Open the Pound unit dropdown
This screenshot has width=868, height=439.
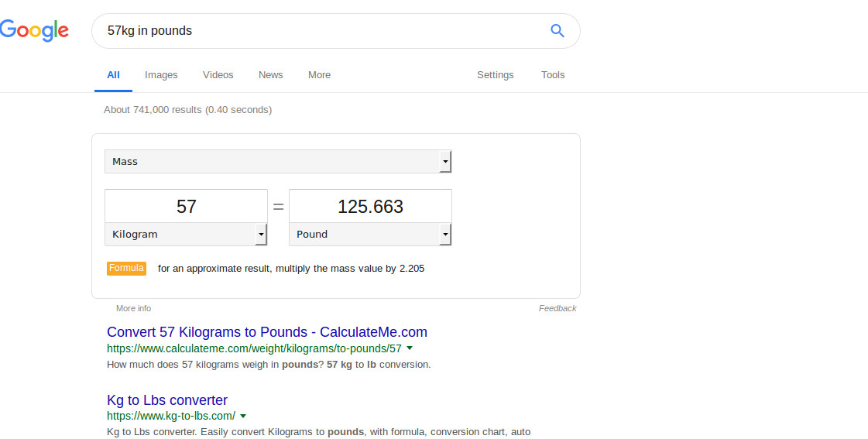click(x=370, y=234)
